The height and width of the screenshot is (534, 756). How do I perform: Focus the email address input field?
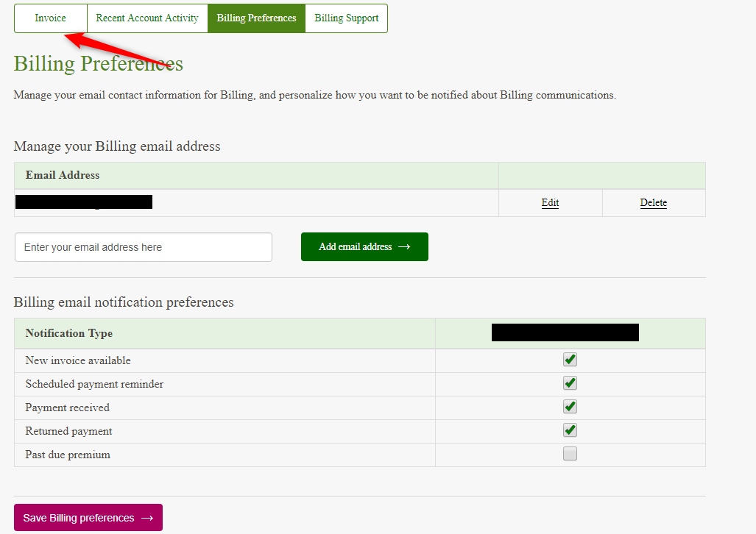(x=144, y=247)
